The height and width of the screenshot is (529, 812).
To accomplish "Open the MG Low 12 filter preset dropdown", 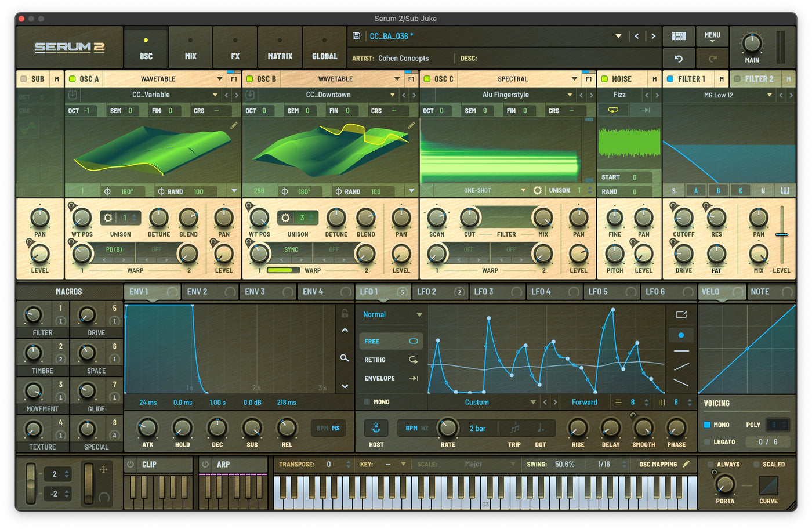I will (719, 95).
